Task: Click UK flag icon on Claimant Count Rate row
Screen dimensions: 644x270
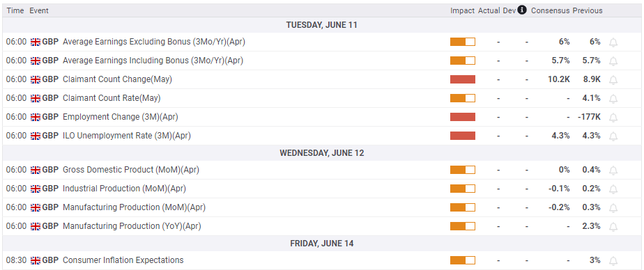Action: (36, 99)
